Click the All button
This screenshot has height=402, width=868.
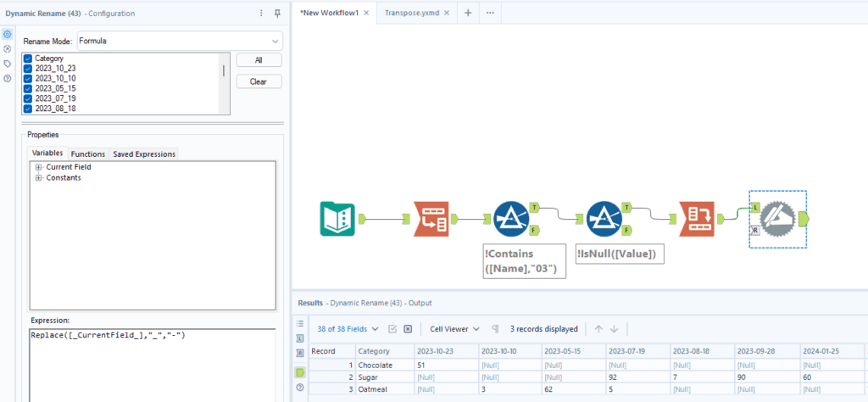pyautogui.click(x=259, y=60)
